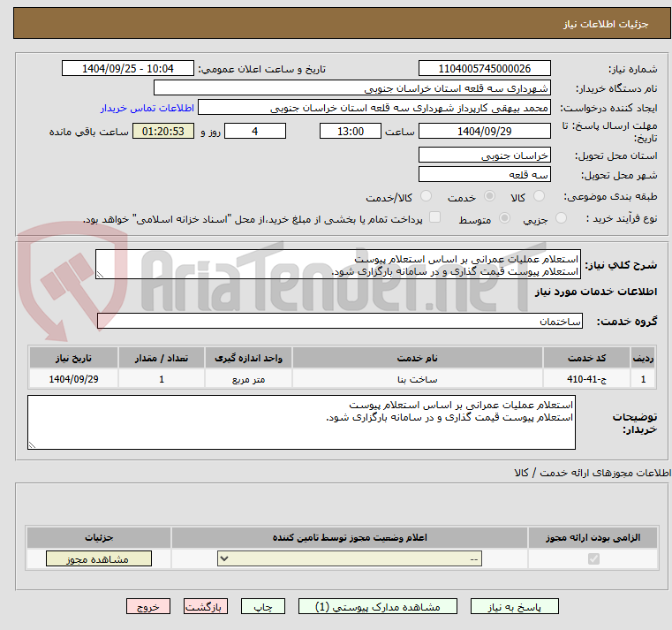The width and height of the screenshot is (672, 630).
Task: Click the ردیف column header
Action: point(643,358)
